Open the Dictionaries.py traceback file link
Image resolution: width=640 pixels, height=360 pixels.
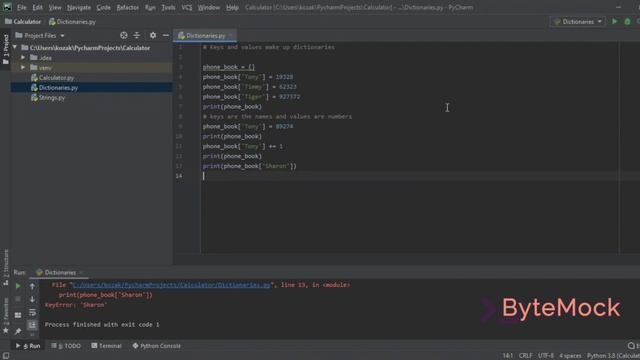[x=171, y=285]
